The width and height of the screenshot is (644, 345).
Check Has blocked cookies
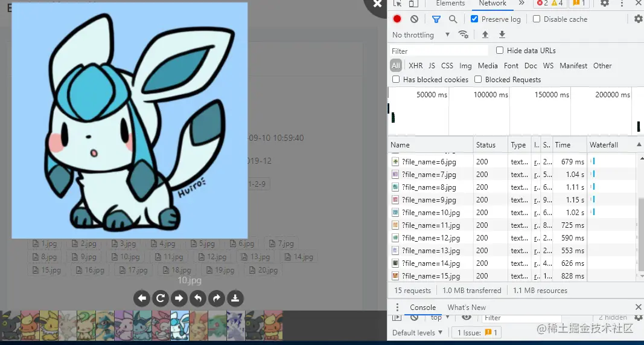[x=396, y=79]
